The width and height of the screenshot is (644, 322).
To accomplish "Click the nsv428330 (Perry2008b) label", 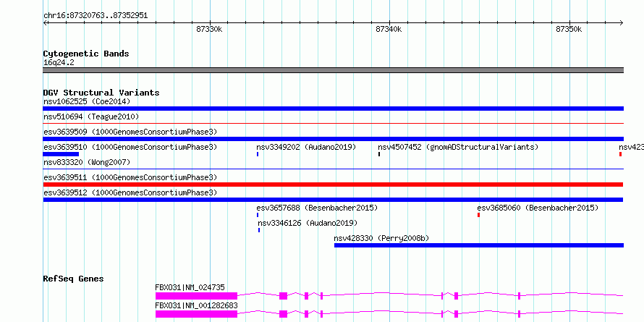I will (x=382, y=238).
